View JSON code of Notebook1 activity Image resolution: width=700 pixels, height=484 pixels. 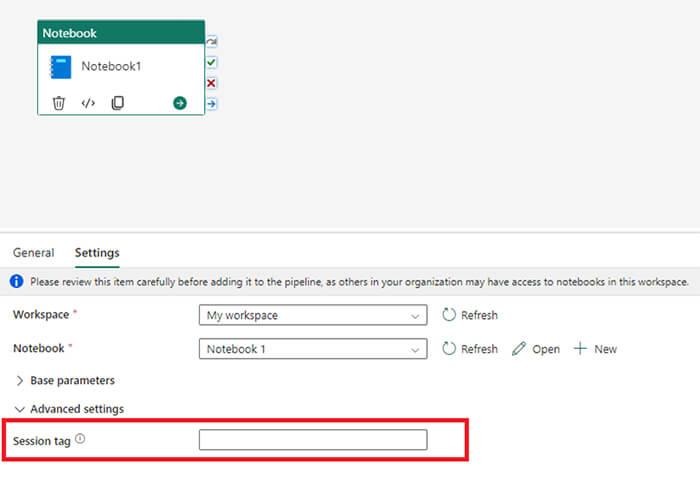click(88, 103)
